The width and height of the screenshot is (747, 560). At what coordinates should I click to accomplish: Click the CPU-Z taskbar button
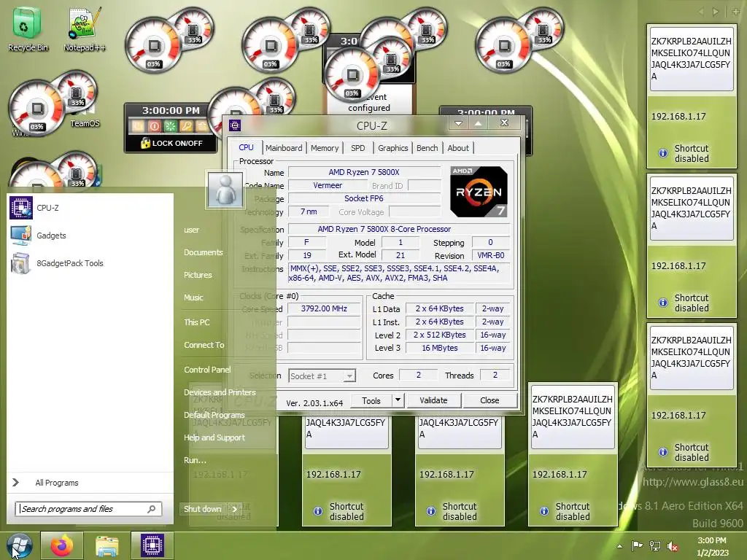pyautogui.click(x=152, y=545)
